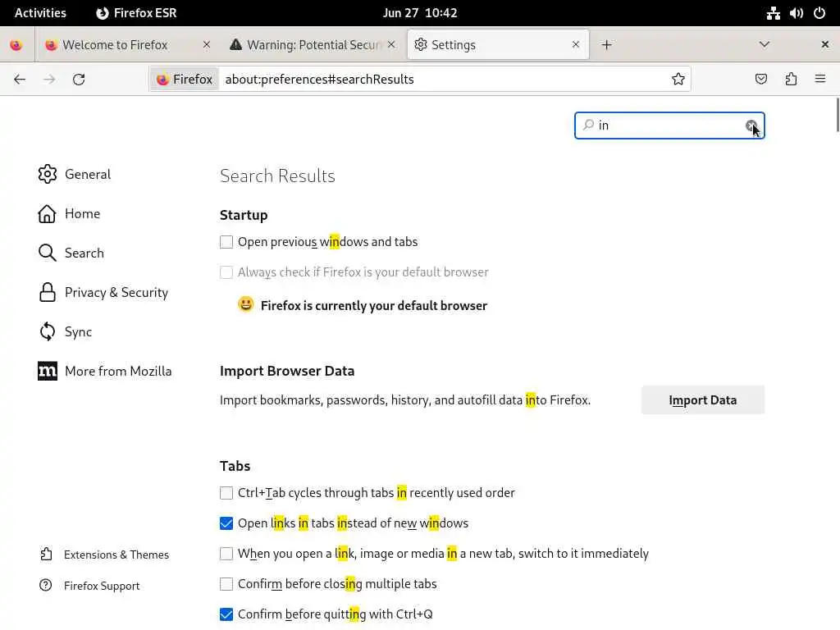The height and width of the screenshot is (630, 840).
Task: Click the Find in Settings search field
Action: [x=664, y=126]
